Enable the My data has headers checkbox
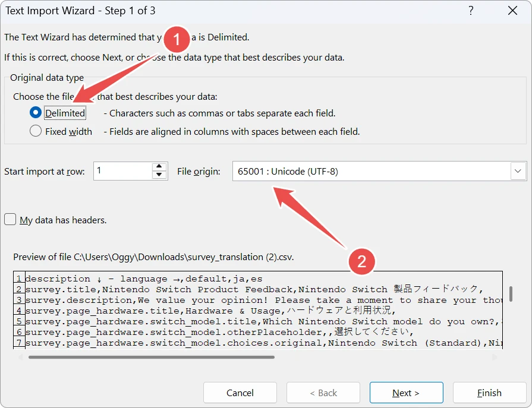The height and width of the screenshot is (408, 532). pos(11,220)
